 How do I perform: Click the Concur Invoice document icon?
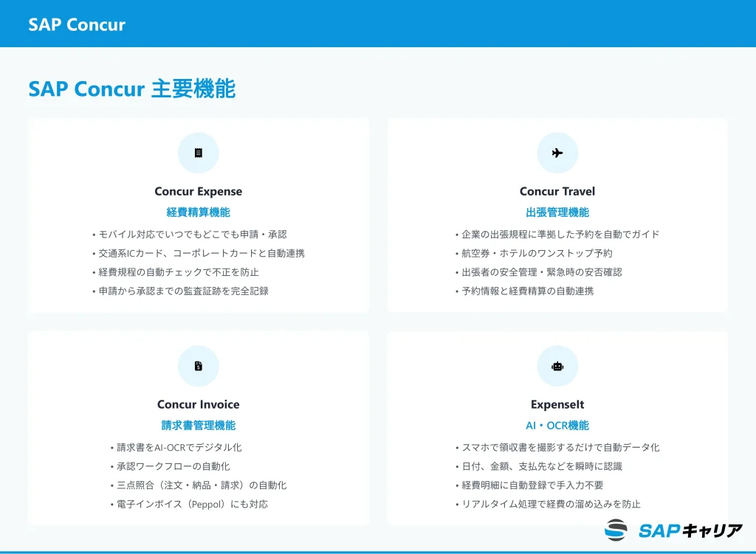[x=198, y=366]
